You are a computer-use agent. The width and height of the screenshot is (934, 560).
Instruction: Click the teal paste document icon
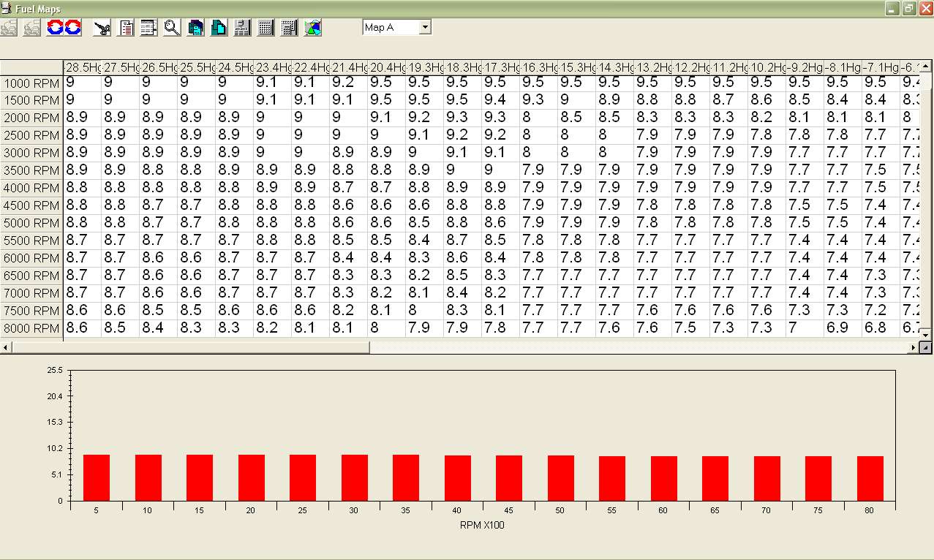[219, 28]
